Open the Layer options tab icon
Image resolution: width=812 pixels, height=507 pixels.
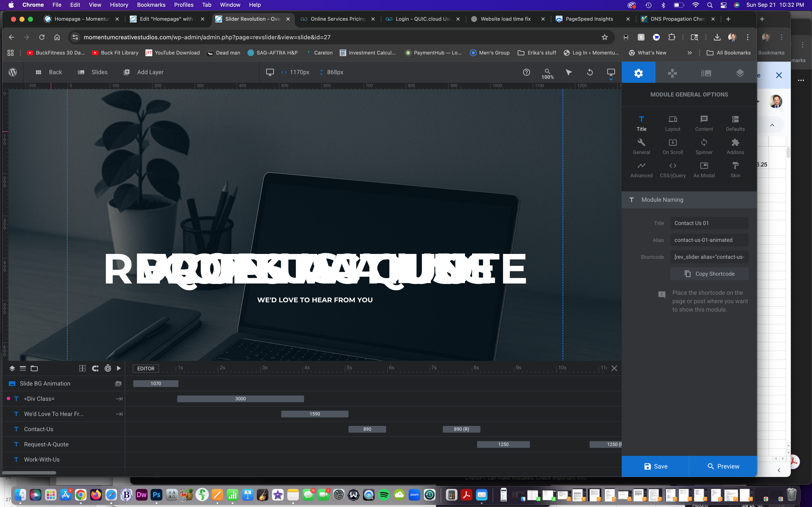pyautogui.click(x=739, y=73)
